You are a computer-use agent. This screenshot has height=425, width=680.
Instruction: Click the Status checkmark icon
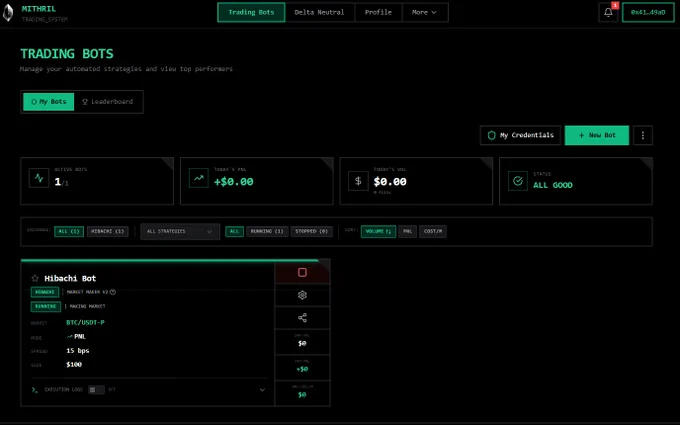click(x=518, y=181)
